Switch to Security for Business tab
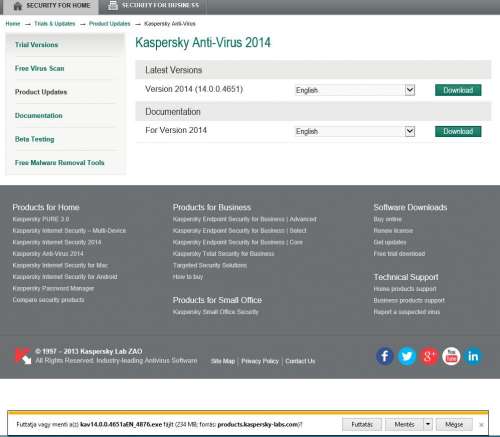The width and height of the screenshot is (500, 437). (x=153, y=6)
